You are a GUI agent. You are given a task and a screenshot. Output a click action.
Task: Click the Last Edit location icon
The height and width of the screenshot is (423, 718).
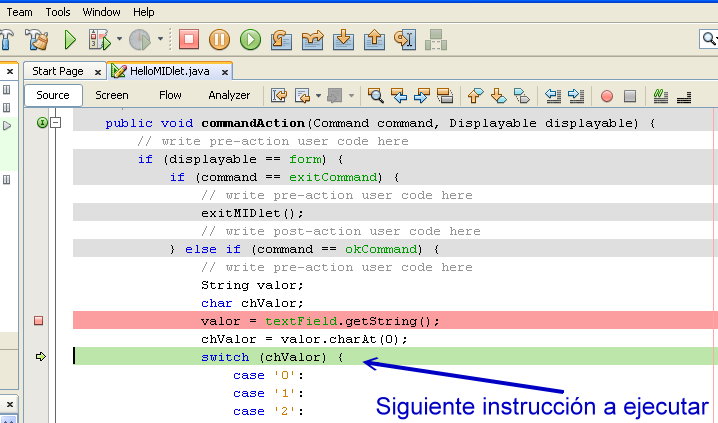click(279, 96)
